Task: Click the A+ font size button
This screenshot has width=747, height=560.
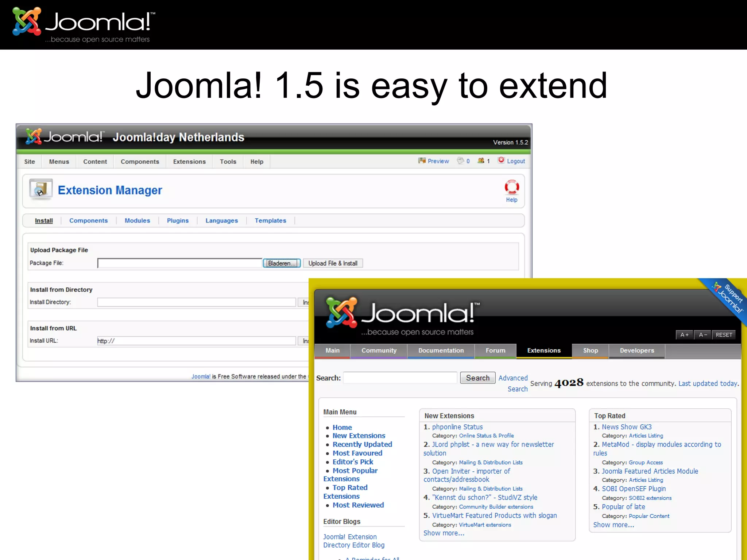Action: [x=684, y=335]
